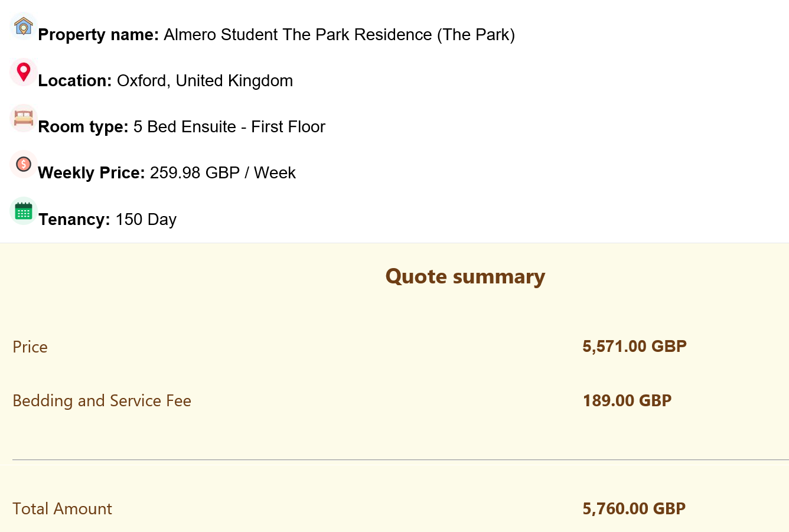789x532 pixels.
Task: Click the red location pin icon
Action: [24, 72]
